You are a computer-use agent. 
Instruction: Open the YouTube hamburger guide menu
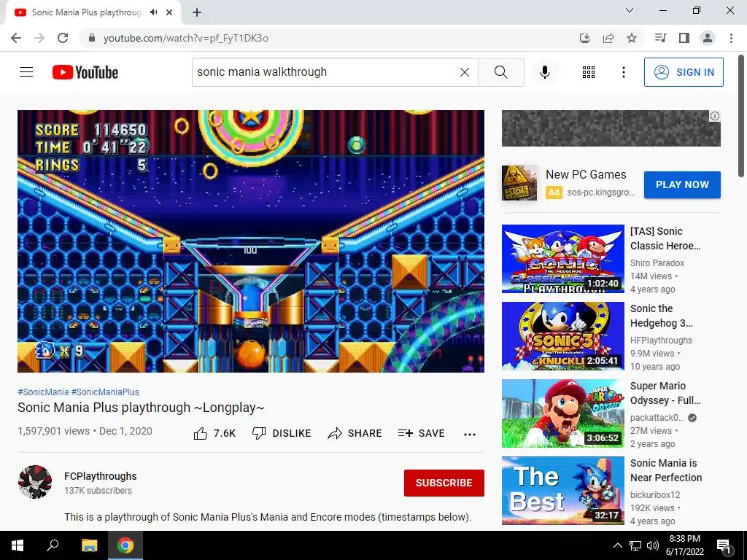pyautogui.click(x=26, y=72)
